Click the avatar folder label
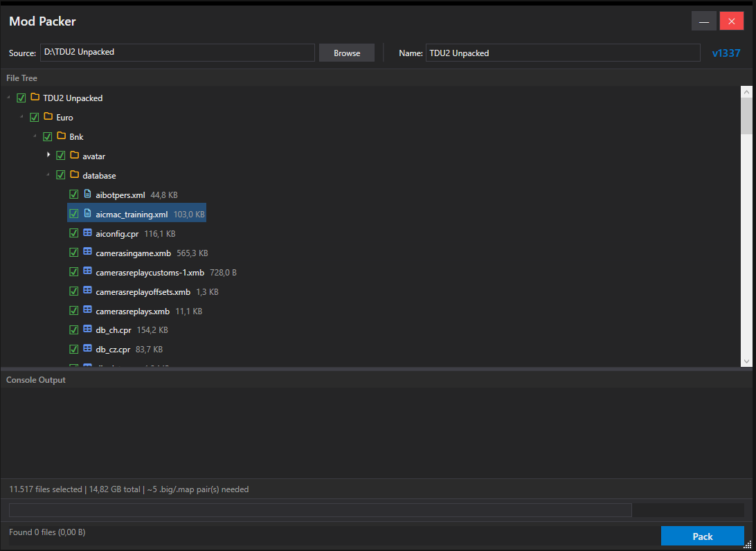This screenshot has height=551, width=756. tap(94, 156)
